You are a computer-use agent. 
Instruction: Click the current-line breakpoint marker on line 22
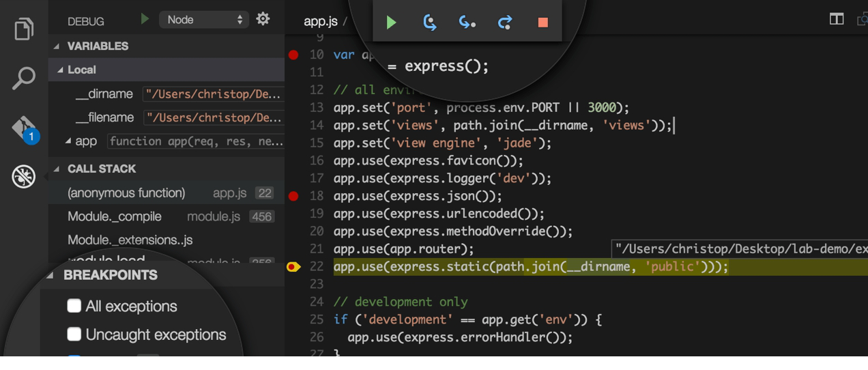point(293,267)
